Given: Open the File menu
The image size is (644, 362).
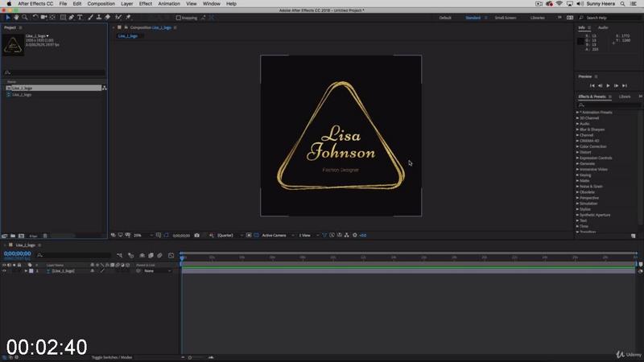Looking at the screenshot, I should tap(63, 4).
